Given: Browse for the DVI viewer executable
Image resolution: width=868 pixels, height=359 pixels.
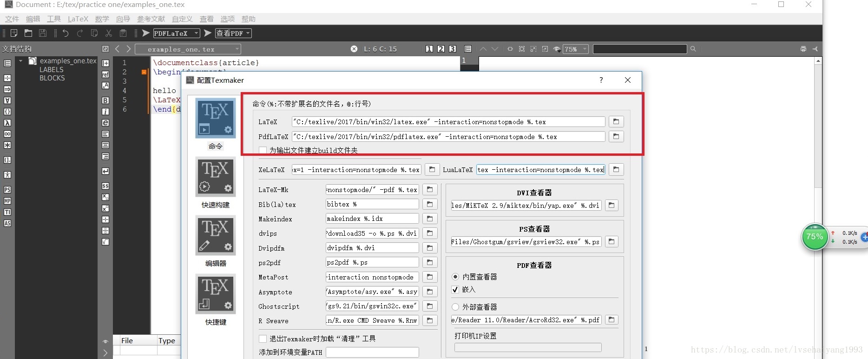Looking at the screenshot, I should tap(612, 205).
